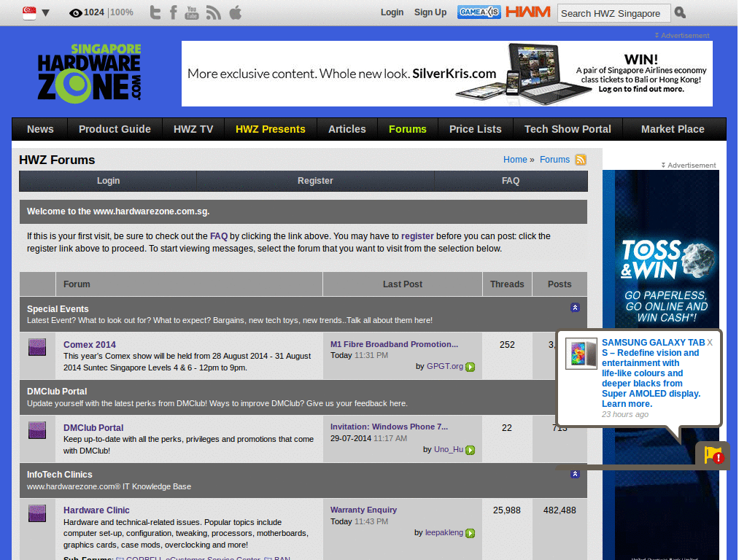Open the HWZ TV menu
This screenshot has width=747, height=560.
pyautogui.click(x=193, y=129)
